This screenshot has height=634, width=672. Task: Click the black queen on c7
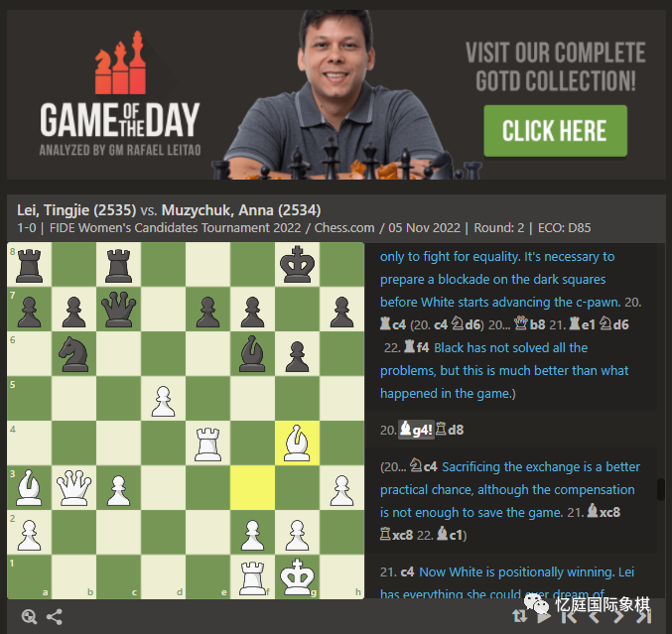pos(119,310)
